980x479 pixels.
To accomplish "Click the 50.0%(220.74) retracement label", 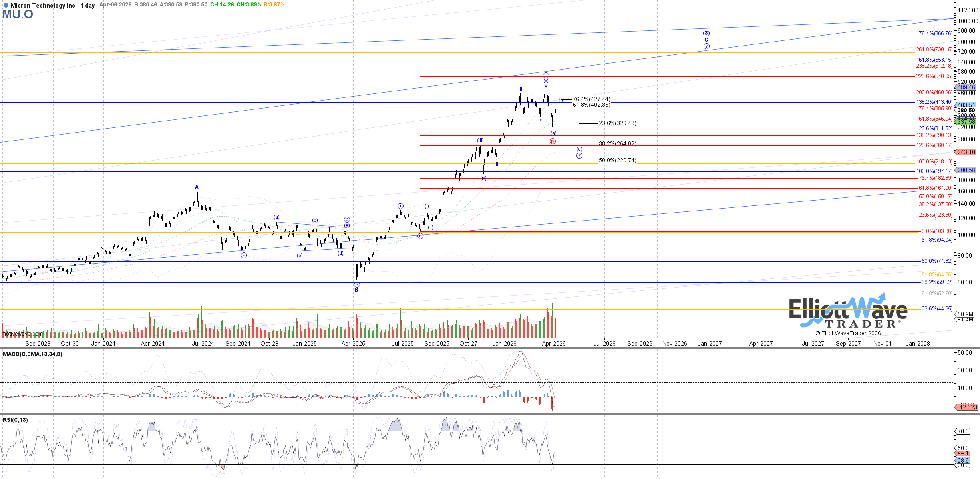I will pos(617,161).
